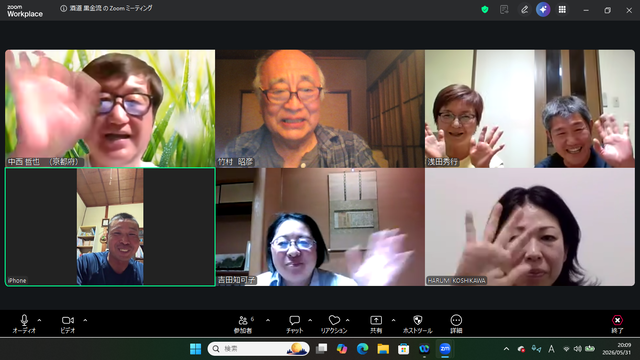
Task: Open the Windows Start menu
Action: point(196,349)
